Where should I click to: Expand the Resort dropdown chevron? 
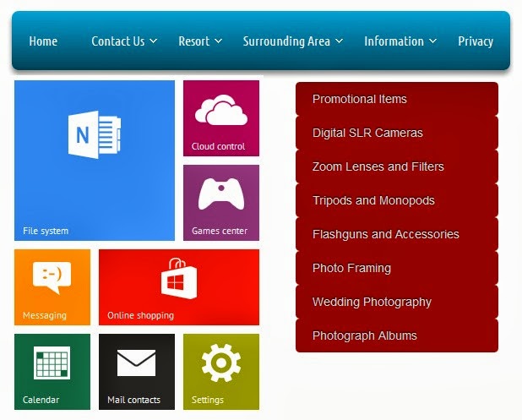coord(219,41)
